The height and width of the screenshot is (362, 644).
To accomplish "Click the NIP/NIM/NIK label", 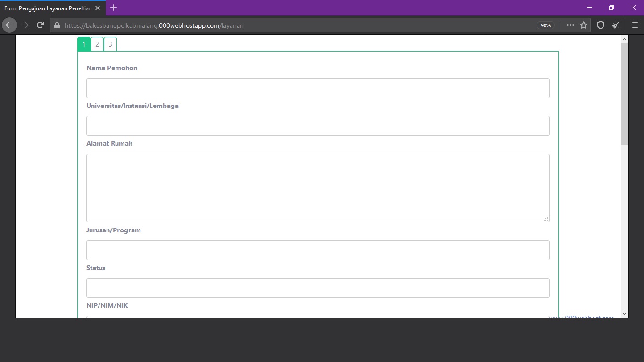I will click(107, 305).
